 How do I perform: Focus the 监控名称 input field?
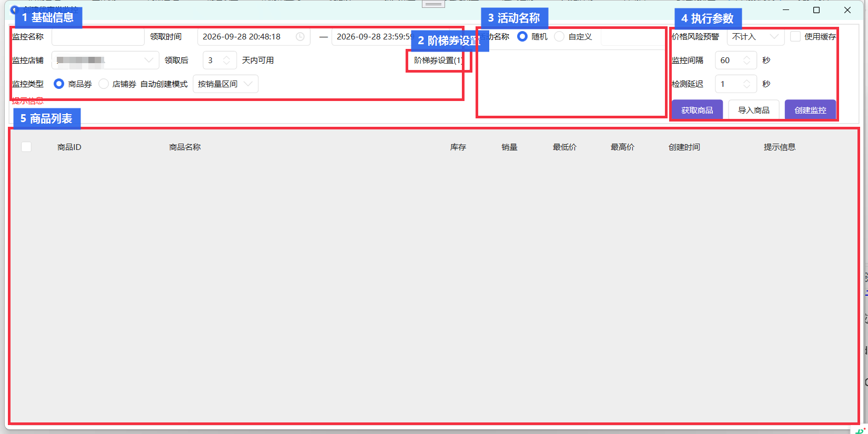tap(98, 37)
